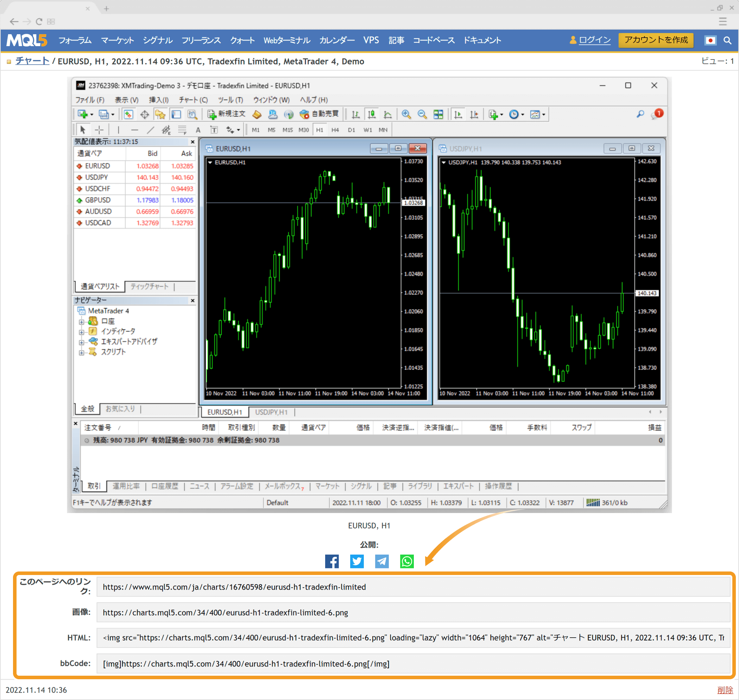Open the EURUSD,H1 chart triangle menu

210,162
